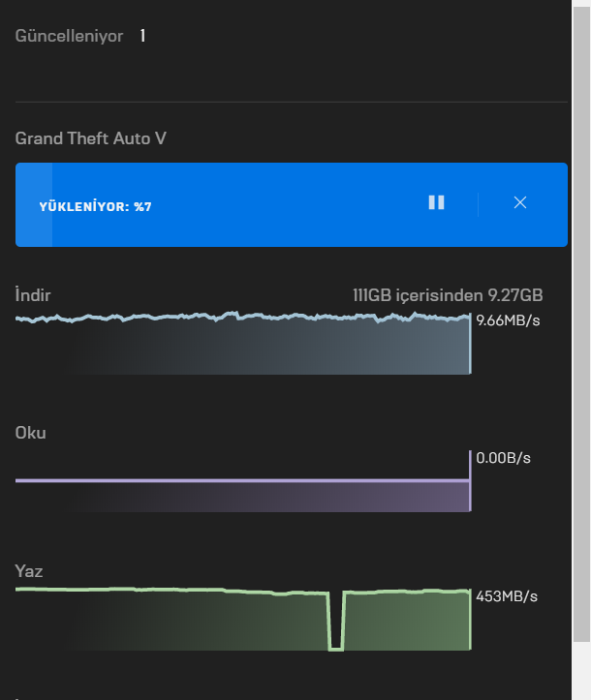Click the update count number 1

(142, 36)
